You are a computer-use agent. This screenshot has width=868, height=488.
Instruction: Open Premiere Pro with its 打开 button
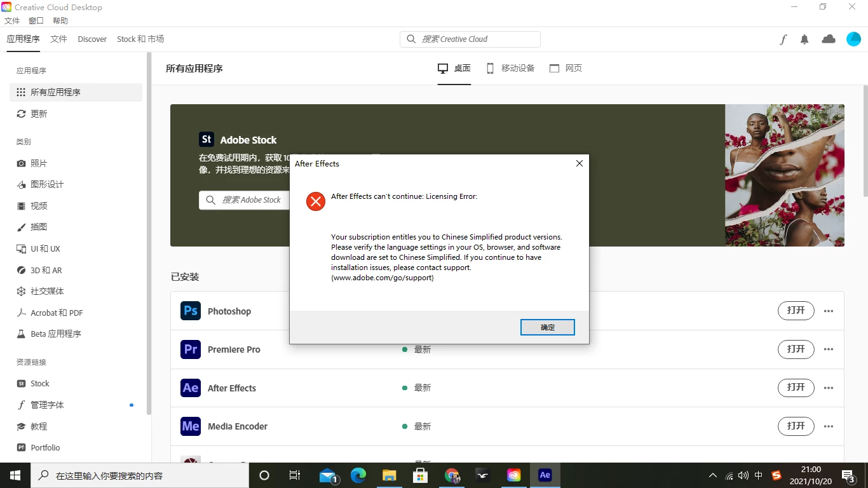[x=796, y=349]
